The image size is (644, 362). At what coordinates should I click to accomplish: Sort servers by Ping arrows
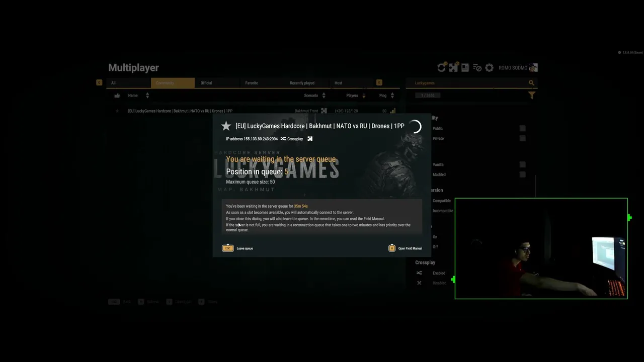pos(392,96)
